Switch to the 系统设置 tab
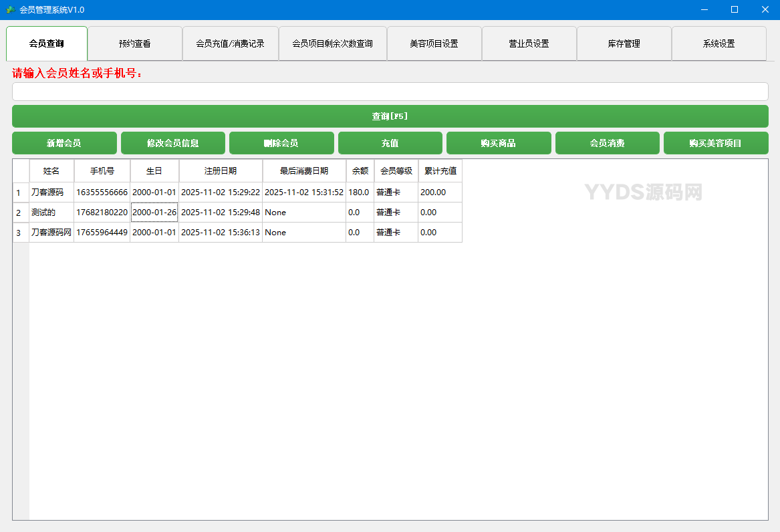780x532 pixels. point(719,43)
